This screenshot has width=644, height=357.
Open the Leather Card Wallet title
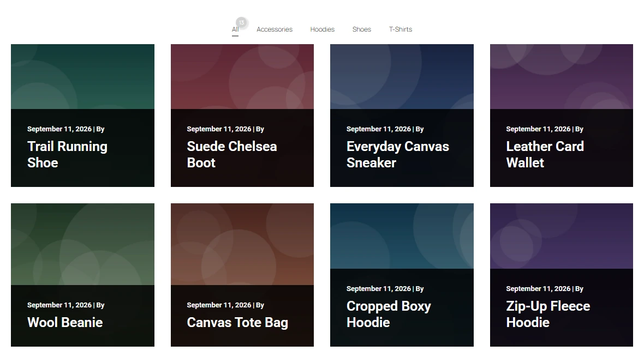click(x=545, y=154)
